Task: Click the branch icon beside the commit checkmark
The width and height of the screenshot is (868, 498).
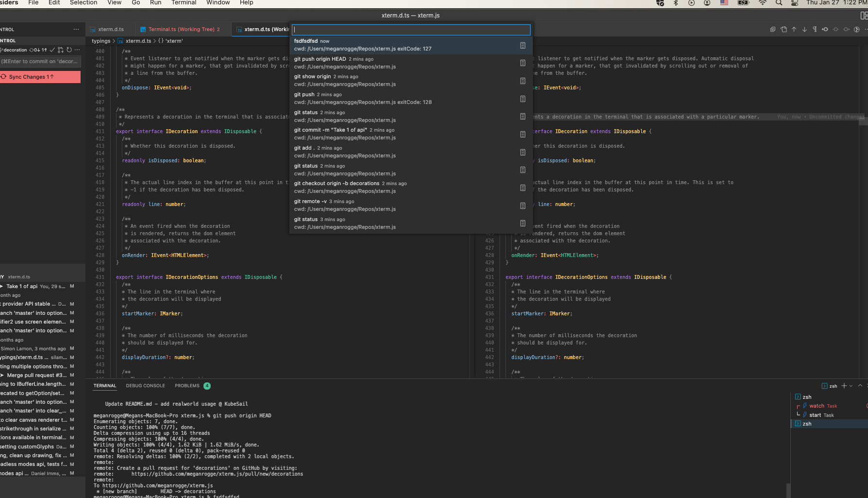Action: pos(61,50)
